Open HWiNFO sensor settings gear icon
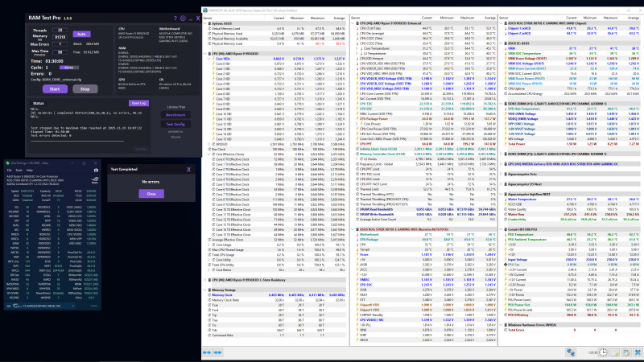 [x=626, y=352]
